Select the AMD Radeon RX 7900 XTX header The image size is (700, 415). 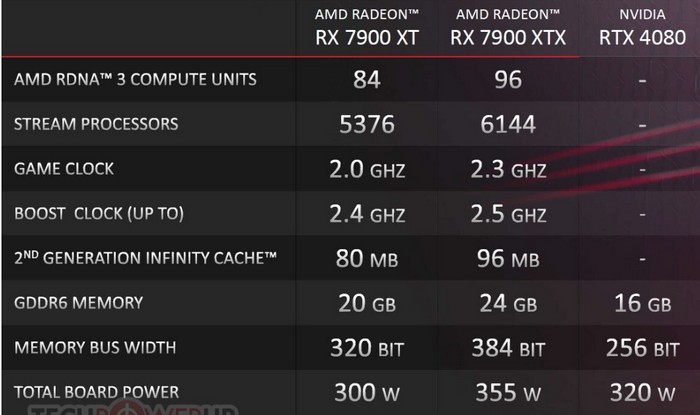click(510, 29)
